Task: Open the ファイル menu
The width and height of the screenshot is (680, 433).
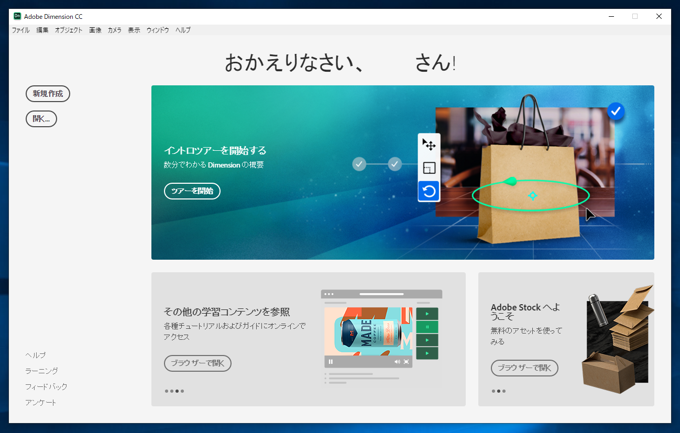Action: click(x=20, y=30)
